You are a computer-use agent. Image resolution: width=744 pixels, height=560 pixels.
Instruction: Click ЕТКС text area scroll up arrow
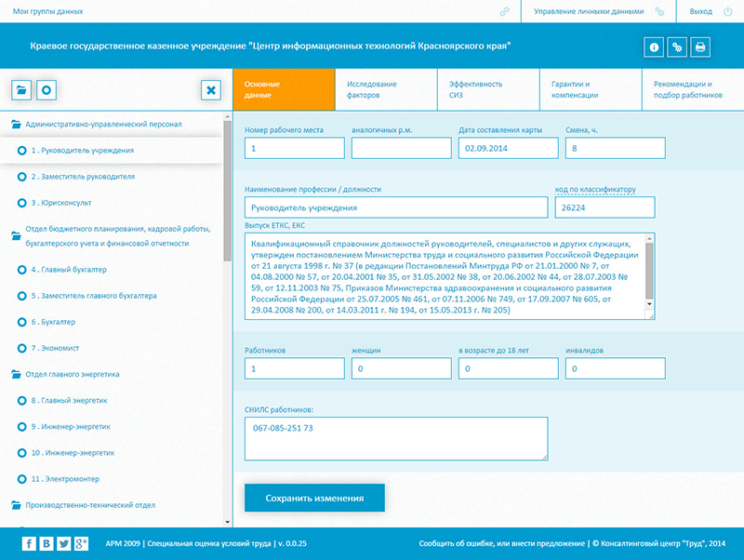coord(649,239)
